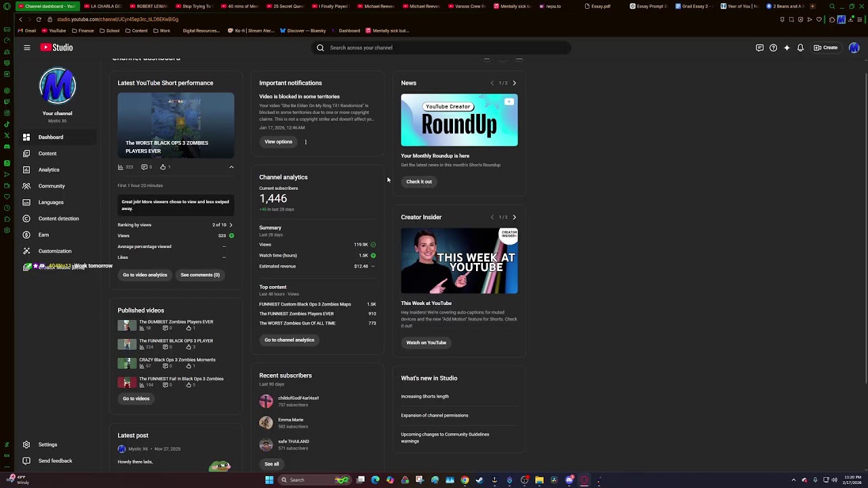
Task: Click the Content detection sidebar icon
Action: pyautogui.click(x=26, y=218)
